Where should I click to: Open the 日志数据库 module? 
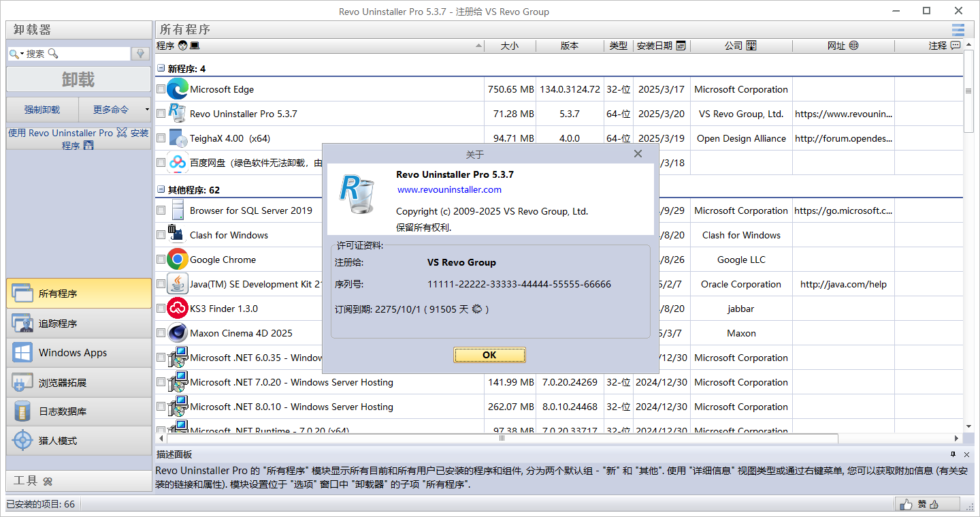point(79,411)
